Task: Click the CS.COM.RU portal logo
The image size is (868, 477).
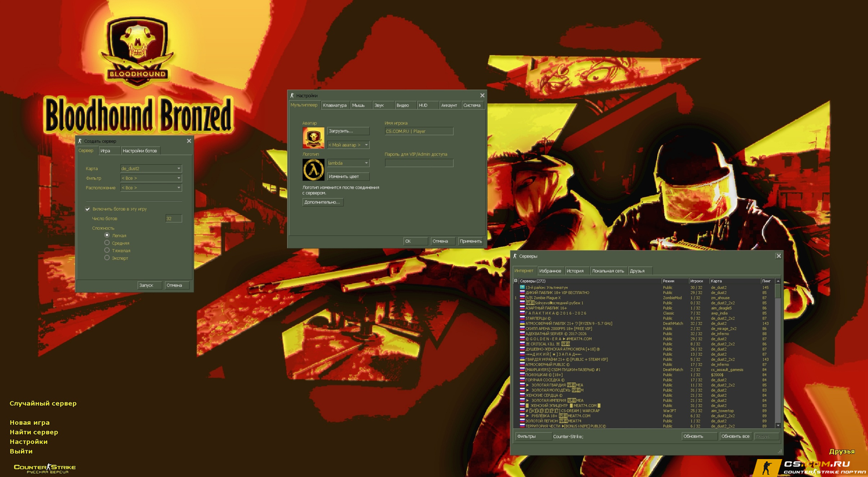Action: [810, 467]
